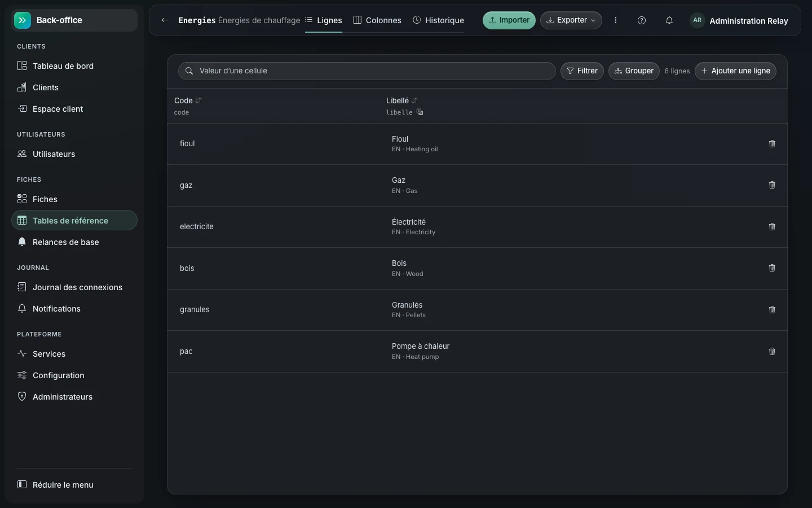Open the three-dot more options menu

click(616, 20)
